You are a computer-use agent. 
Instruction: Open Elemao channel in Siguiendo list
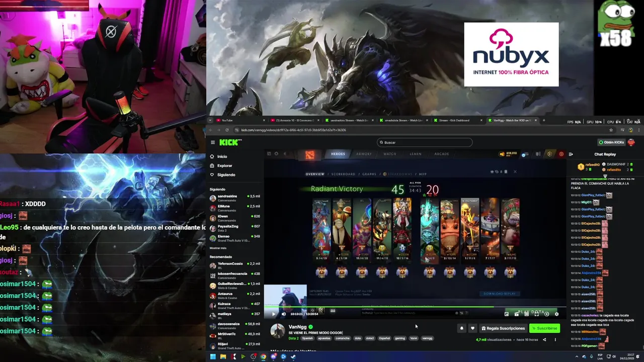coord(235,238)
